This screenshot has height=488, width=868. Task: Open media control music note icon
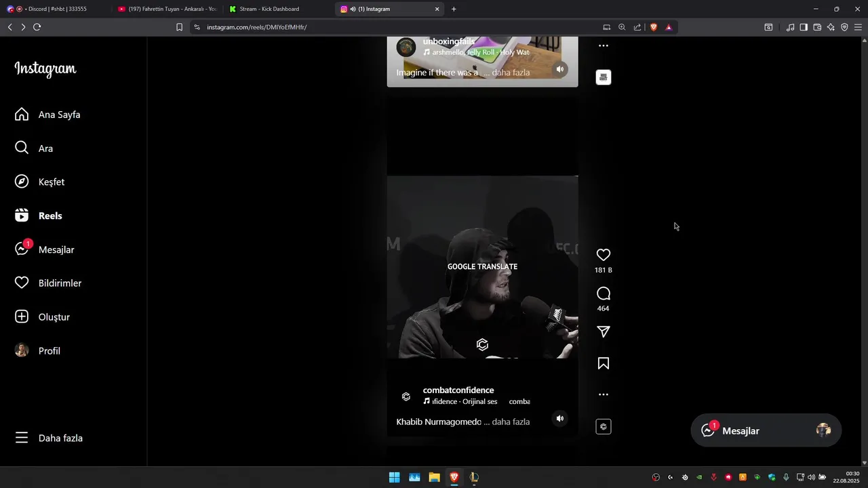coord(790,27)
